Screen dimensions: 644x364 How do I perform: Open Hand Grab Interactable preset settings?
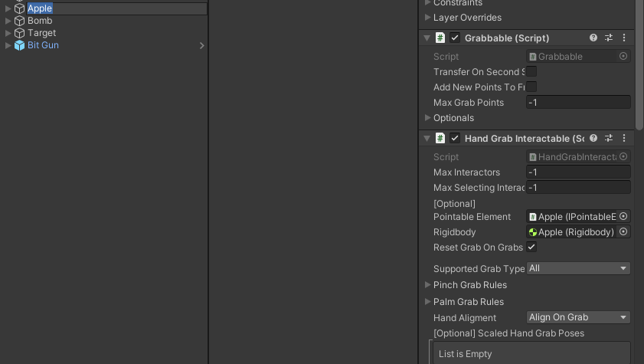(x=609, y=138)
